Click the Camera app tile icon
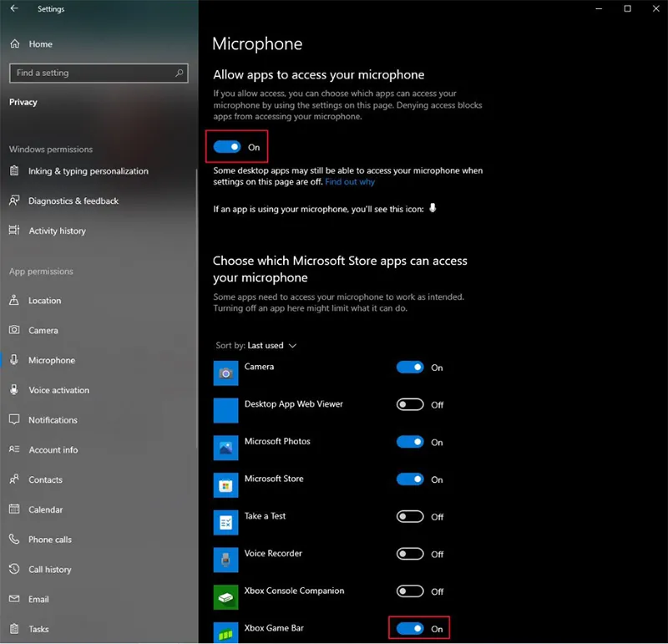Image resolution: width=668 pixels, height=644 pixels. pos(225,373)
